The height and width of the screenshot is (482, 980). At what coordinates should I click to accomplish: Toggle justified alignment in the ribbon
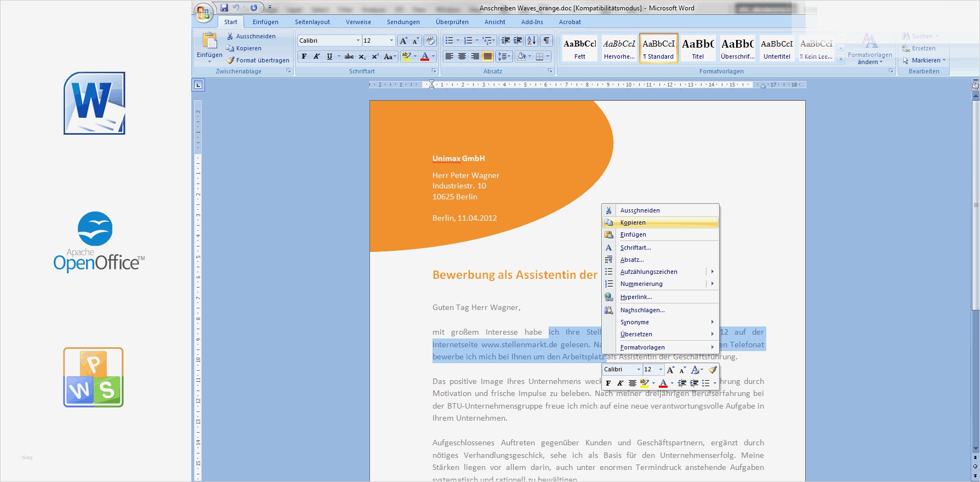[x=487, y=56]
